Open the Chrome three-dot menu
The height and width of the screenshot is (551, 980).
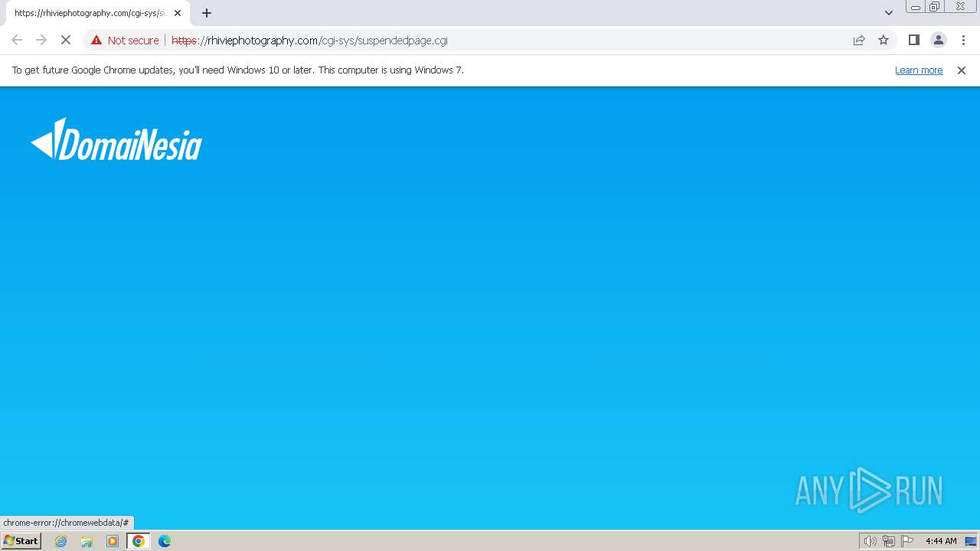coord(963,40)
